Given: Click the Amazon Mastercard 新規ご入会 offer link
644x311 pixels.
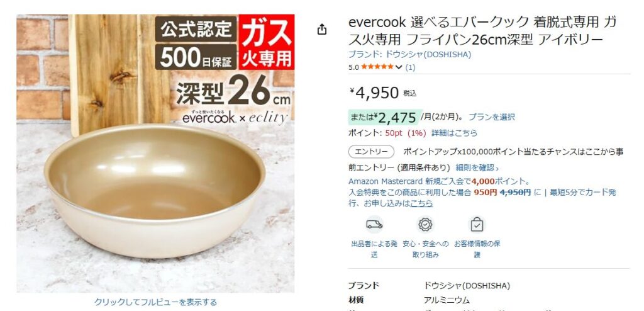Looking at the screenshot, I should (x=440, y=181).
